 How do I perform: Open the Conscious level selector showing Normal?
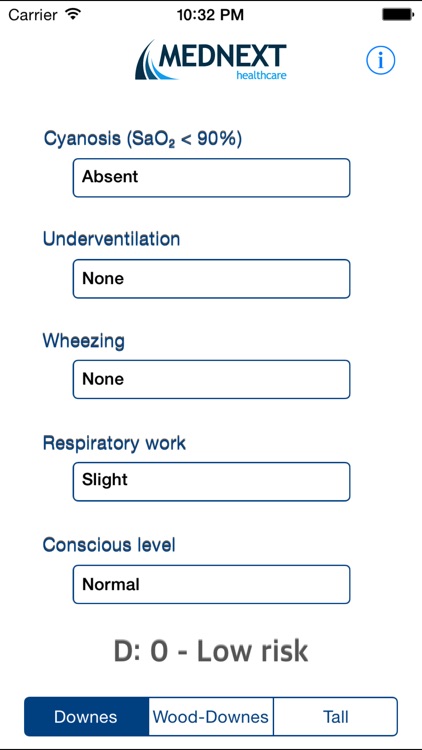point(211,585)
